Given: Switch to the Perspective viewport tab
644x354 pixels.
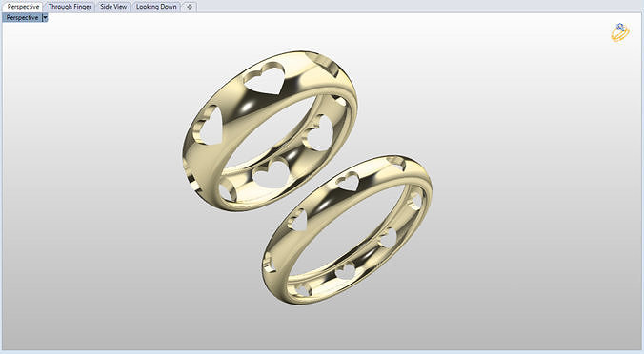Looking at the screenshot, I should point(23,7).
